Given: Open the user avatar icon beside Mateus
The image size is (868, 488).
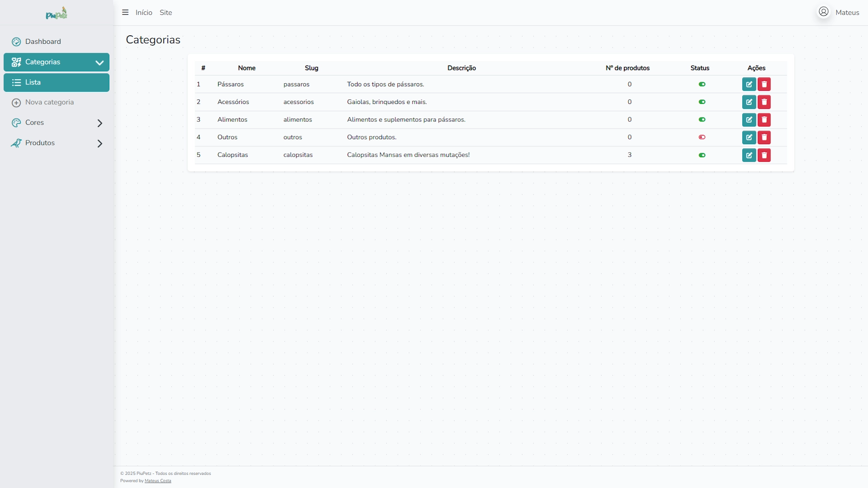Looking at the screenshot, I should [823, 12].
